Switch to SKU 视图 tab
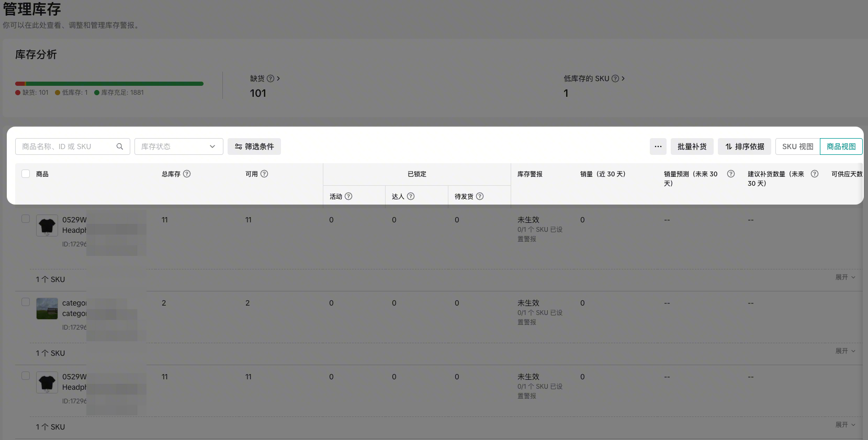 tap(797, 146)
